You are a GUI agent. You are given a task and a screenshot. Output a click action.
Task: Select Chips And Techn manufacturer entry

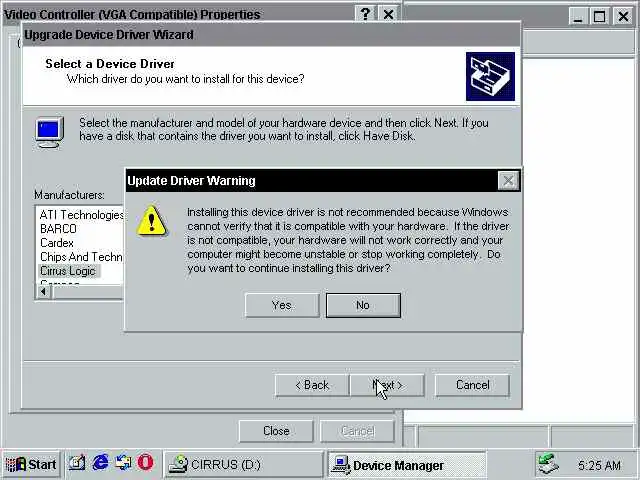(x=81, y=257)
